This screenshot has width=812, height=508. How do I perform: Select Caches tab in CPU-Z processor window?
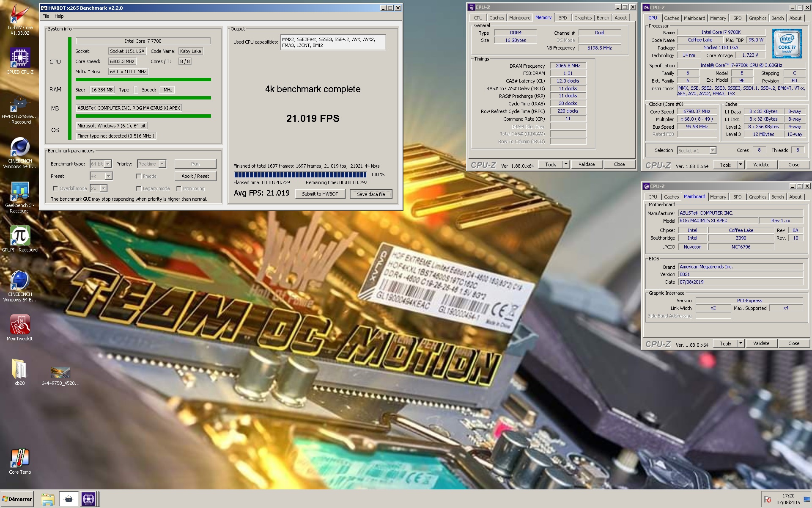(671, 18)
